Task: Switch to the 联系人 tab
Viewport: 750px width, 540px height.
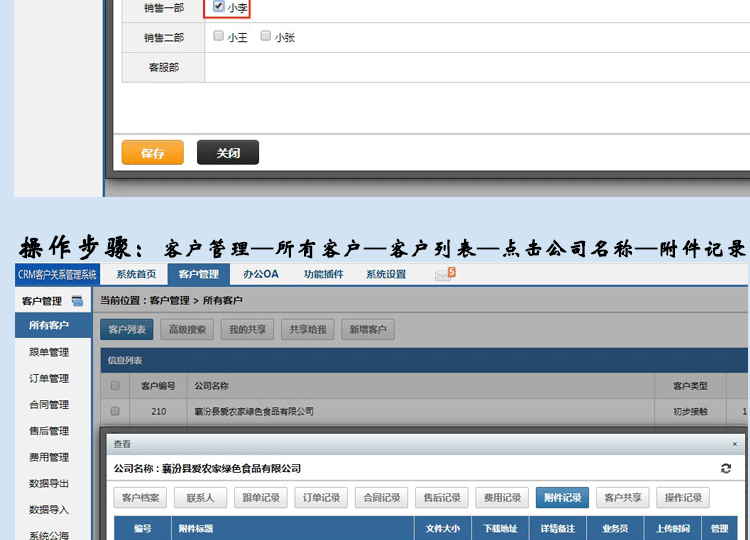Action: 200,498
